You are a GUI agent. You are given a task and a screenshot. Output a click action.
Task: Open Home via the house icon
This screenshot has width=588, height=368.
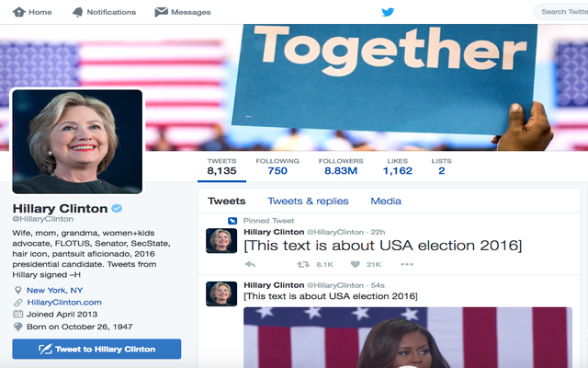pyautogui.click(x=18, y=12)
